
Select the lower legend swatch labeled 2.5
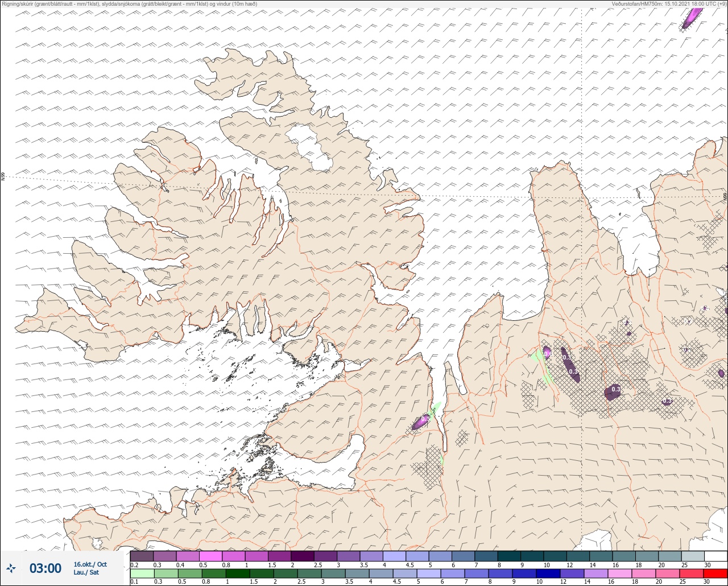click(x=309, y=573)
